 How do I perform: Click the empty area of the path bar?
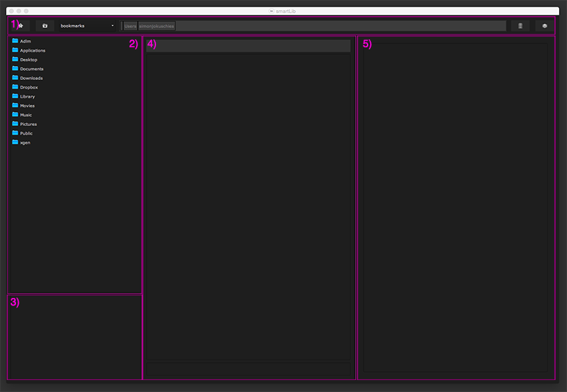coord(340,26)
